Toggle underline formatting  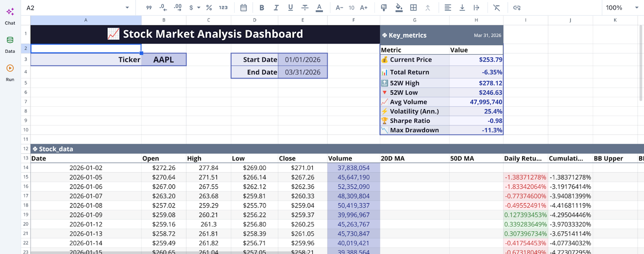(x=290, y=7)
